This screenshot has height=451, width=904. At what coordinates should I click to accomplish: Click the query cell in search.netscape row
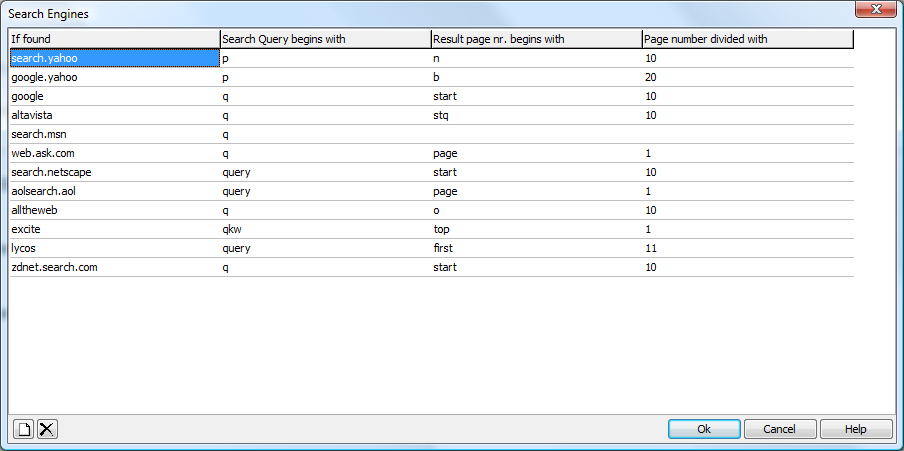(326, 172)
